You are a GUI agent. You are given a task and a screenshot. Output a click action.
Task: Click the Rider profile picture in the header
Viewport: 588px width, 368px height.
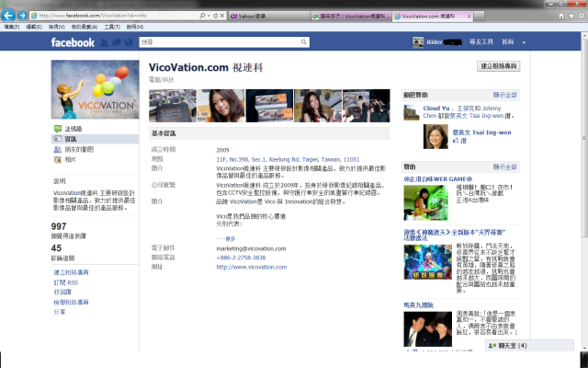point(418,42)
